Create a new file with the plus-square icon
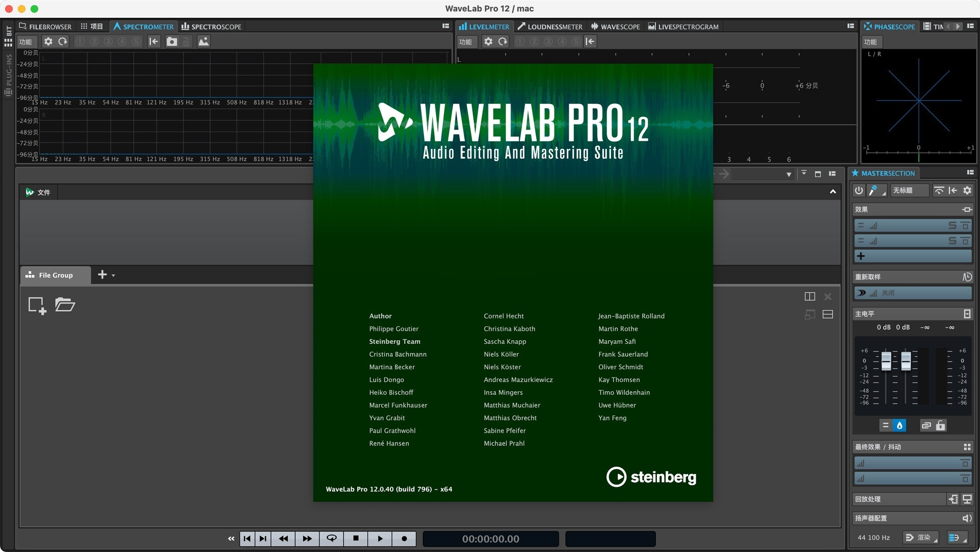Screen dimensions: 980x552 (x=37, y=306)
